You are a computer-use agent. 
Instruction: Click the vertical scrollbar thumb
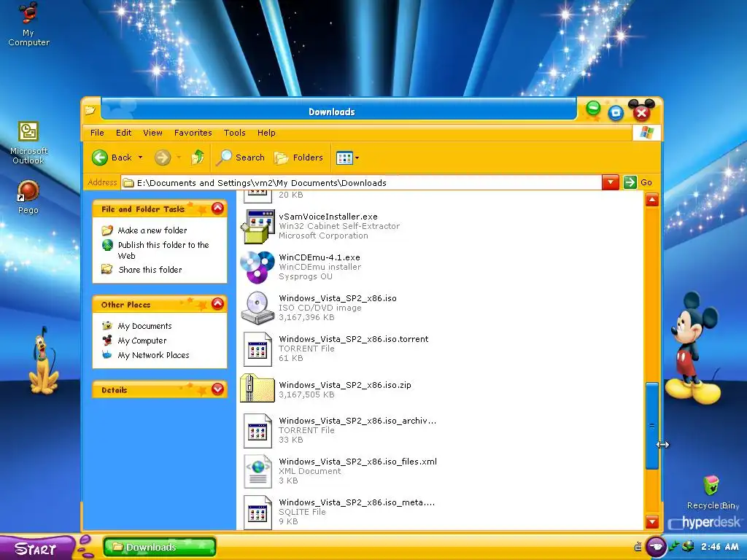[651, 426]
